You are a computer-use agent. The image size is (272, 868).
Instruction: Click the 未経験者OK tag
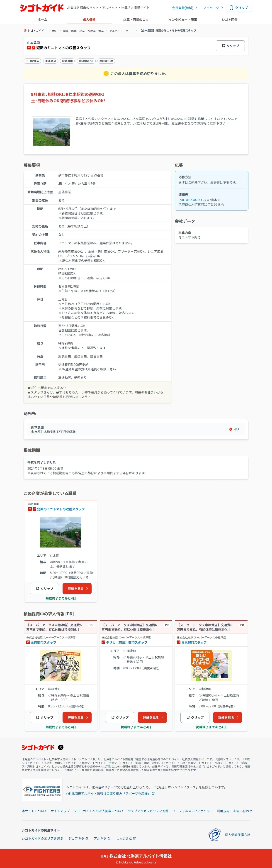pyautogui.click(x=86, y=61)
